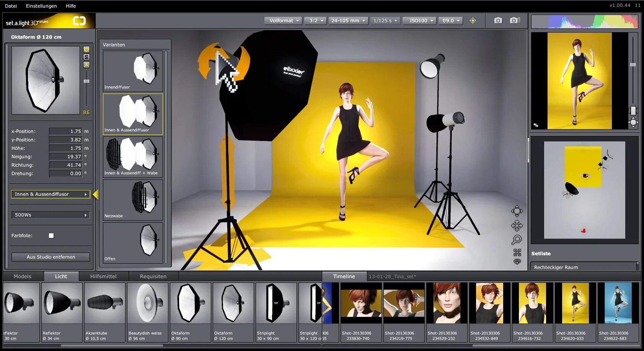644x351 pixels.
Task: Open the Innen & Aussendiffusor variant dropdown
Action: pos(51,194)
